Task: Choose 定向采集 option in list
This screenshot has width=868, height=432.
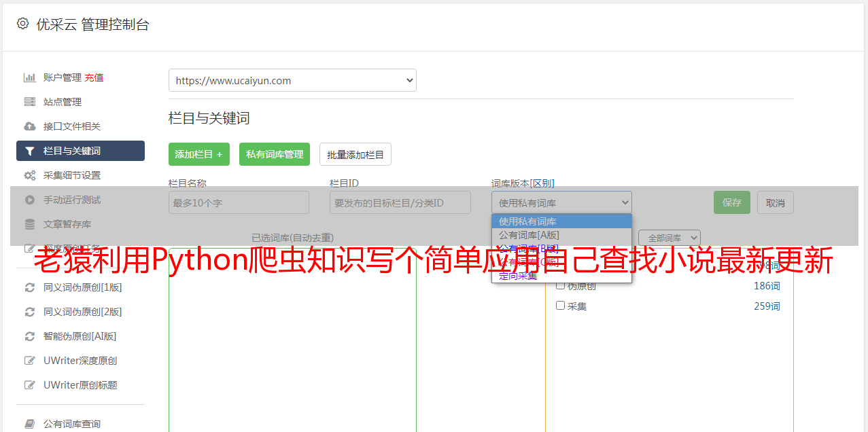Action: coord(561,276)
